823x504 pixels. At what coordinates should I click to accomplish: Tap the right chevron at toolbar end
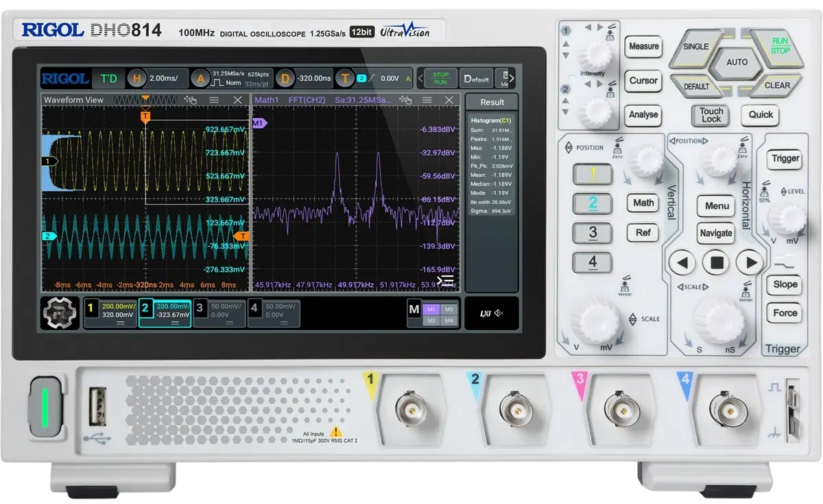[x=511, y=78]
